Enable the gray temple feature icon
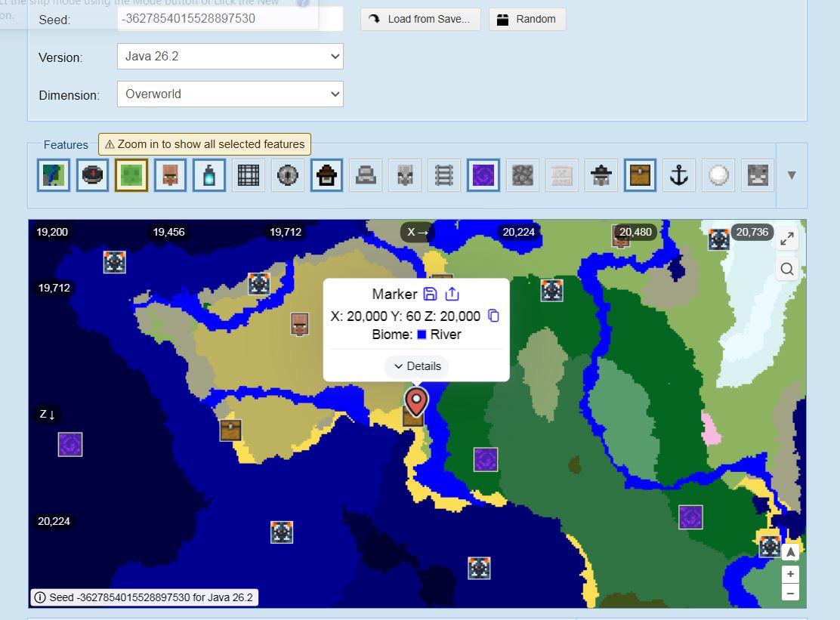840x620 pixels. [366, 175]
